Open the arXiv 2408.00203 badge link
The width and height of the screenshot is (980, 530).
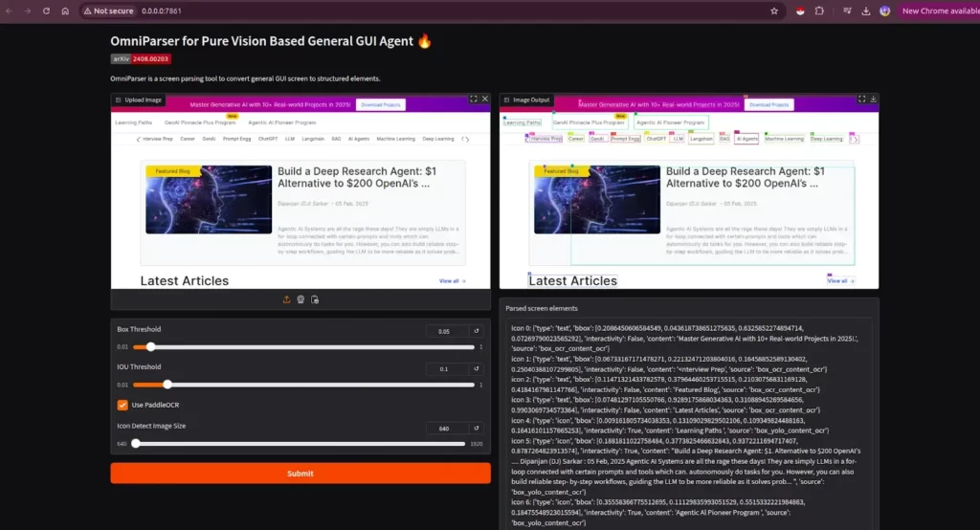[142, 59]
